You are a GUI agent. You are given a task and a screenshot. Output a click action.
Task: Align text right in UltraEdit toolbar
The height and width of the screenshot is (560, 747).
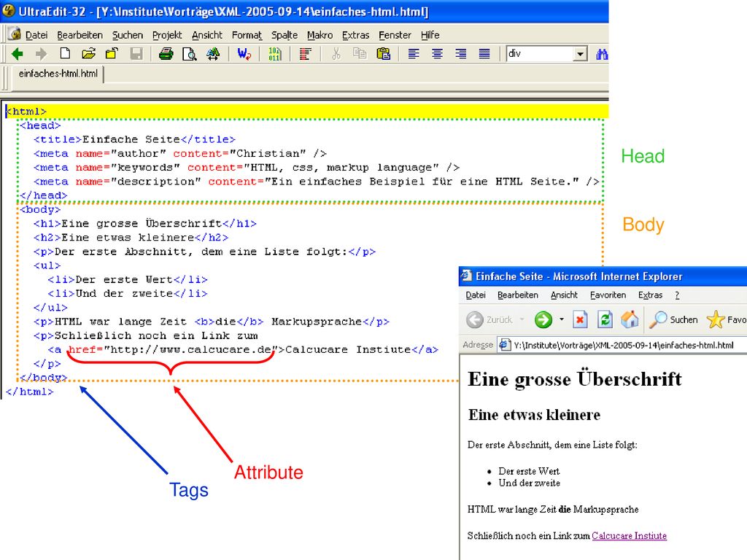[x=461, y=54]
